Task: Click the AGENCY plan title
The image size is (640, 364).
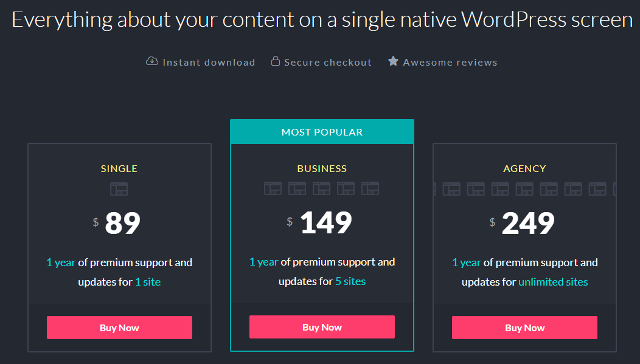Action: pyautogui.click(x=524, y=168)
